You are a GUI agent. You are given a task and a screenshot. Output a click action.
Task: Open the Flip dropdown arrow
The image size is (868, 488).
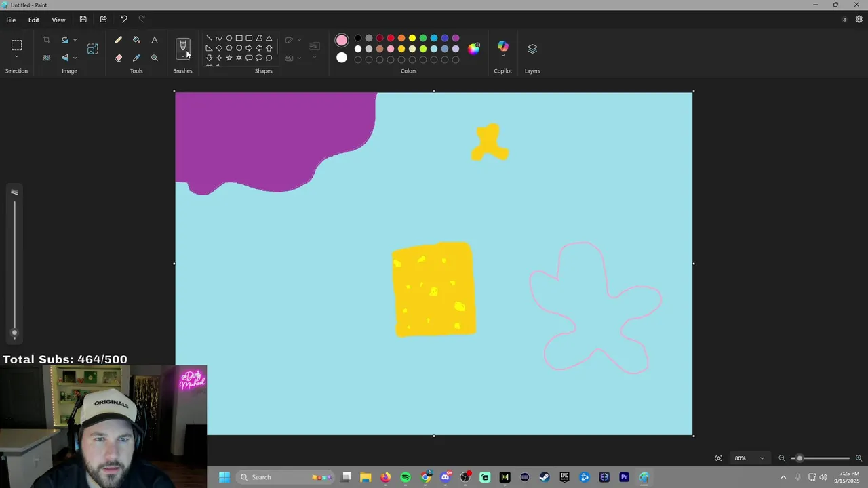pyautogui.click(x=75, y=58)
